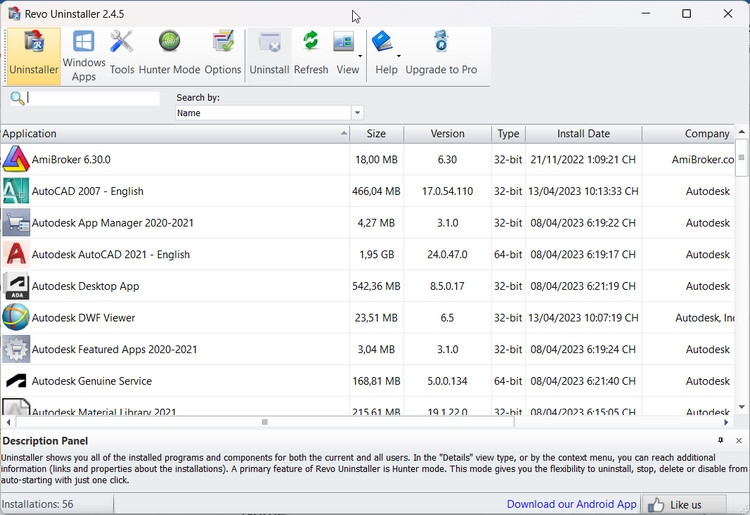Select the Autodesk Genuine Service entry
This screenshot has width=750, height=515.
(91, 381)
